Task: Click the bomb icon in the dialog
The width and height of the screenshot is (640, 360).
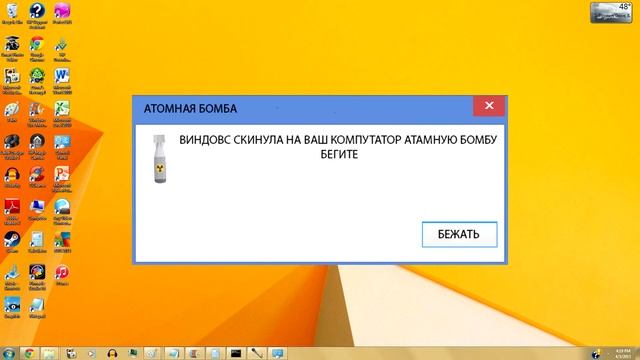Action: click(x=160, y=159)
